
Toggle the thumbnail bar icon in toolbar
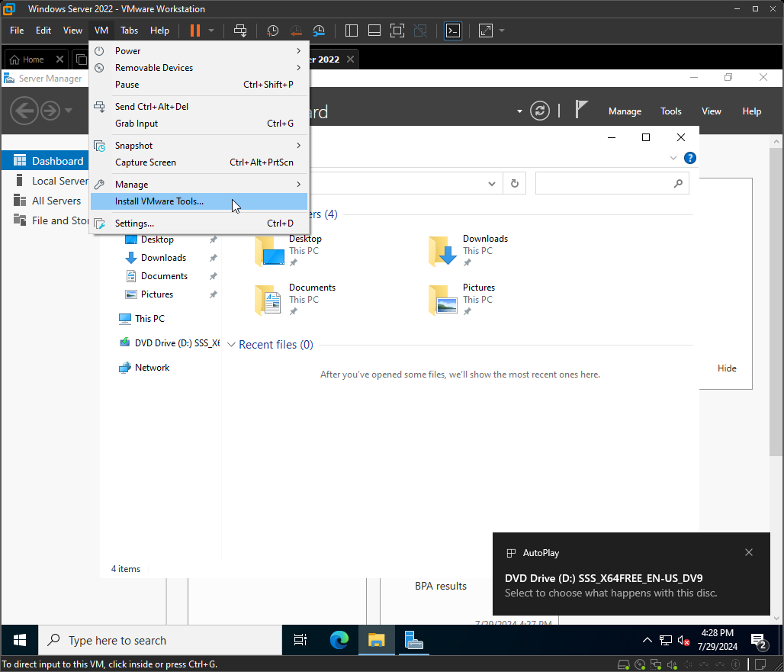click(374, 31)
